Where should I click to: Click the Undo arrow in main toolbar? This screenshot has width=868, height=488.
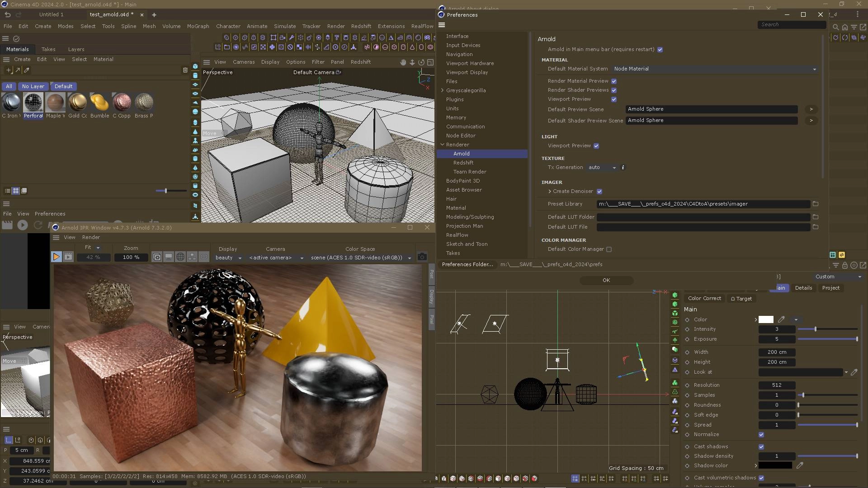(x=8, y=14)
